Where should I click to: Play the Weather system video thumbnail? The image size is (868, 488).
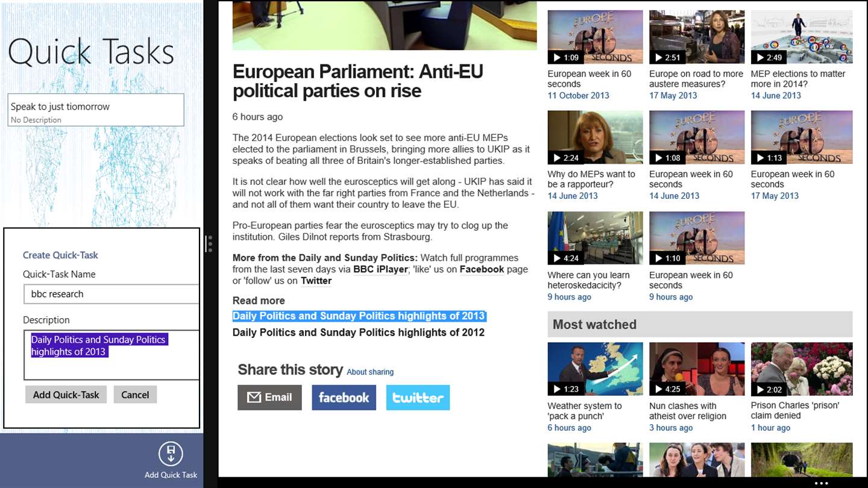pyautogui.click(x=595, y=369)
